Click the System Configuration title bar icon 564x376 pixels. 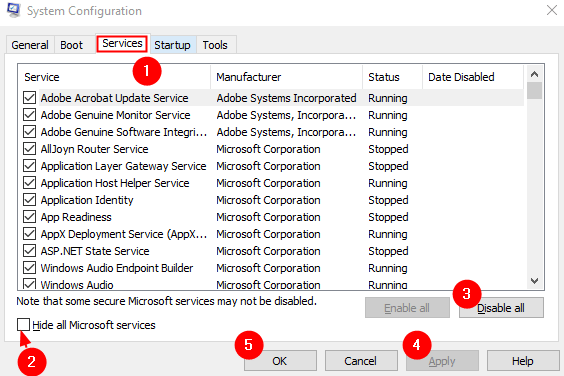(x=14, y=10)
